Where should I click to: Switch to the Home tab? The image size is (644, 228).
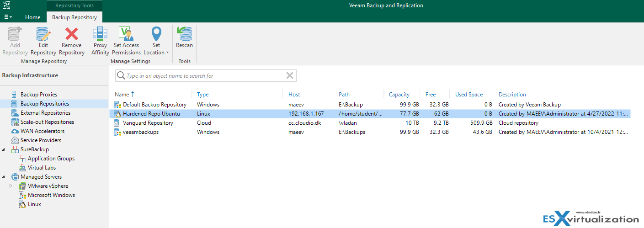click(x=32, y=17)
